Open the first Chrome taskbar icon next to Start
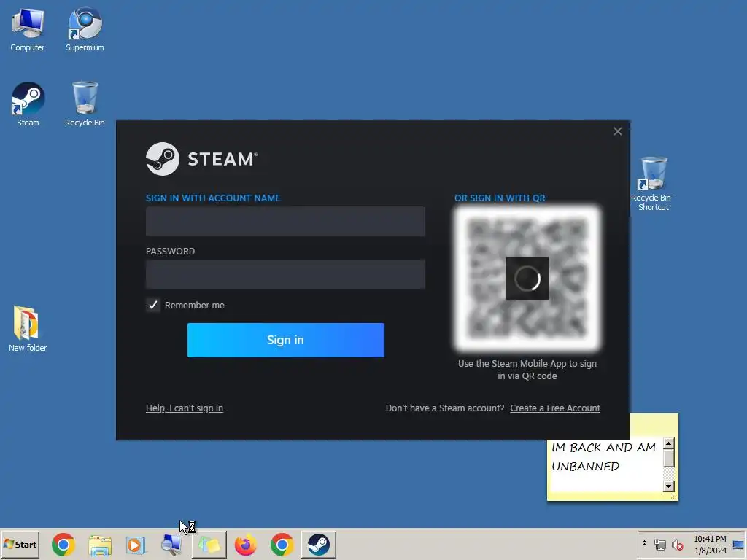Viewport: 747px width, 560px height. (x=63, y=545)
